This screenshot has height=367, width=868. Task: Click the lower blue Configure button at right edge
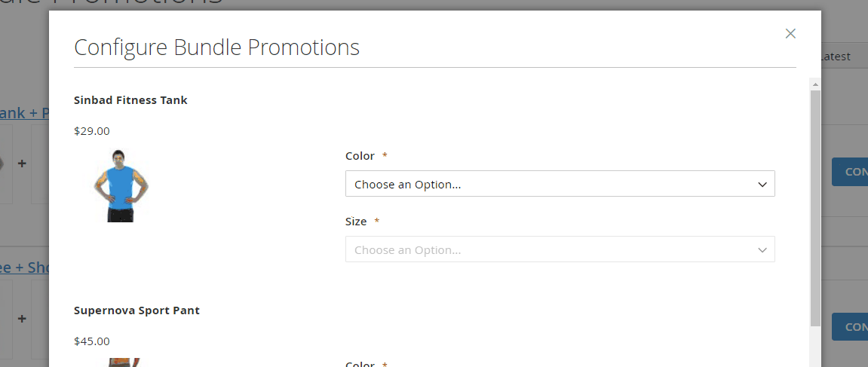(x=850, y=326)
